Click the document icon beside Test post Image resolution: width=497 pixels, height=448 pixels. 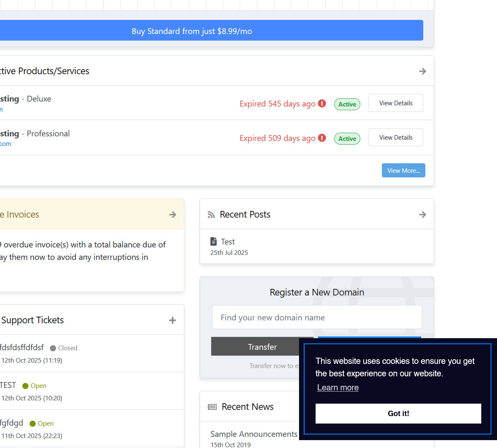pyautogui.click(x=214, y=241)
